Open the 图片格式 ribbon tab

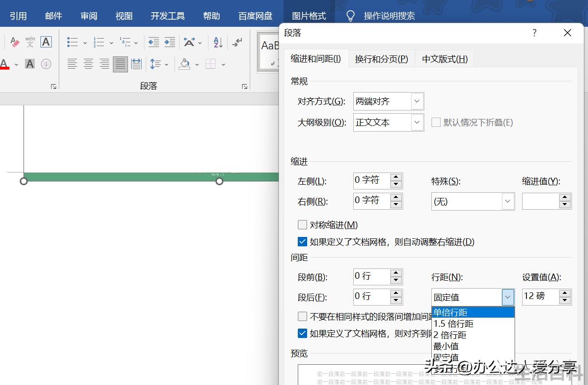(x=309, y=16)
